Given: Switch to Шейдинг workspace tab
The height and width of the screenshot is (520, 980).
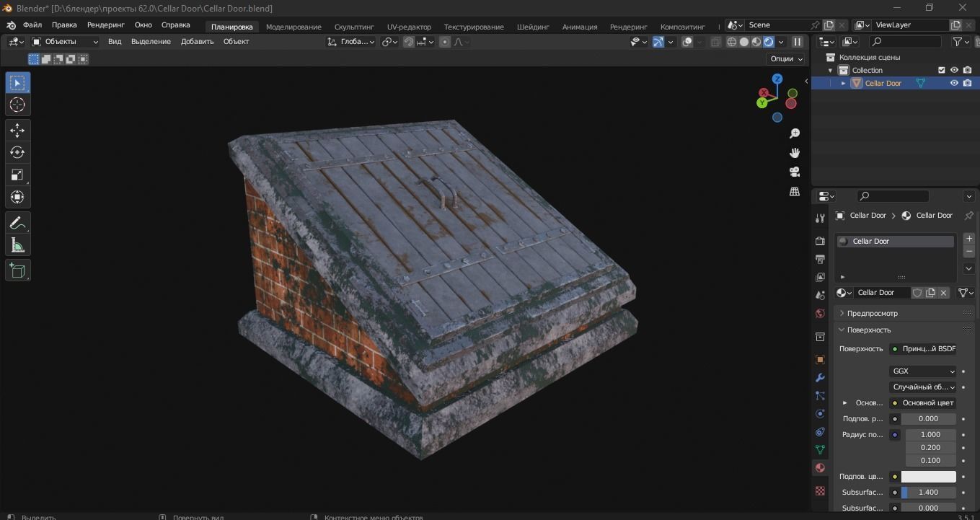Looking at the screenshot, I should point(533,27).
